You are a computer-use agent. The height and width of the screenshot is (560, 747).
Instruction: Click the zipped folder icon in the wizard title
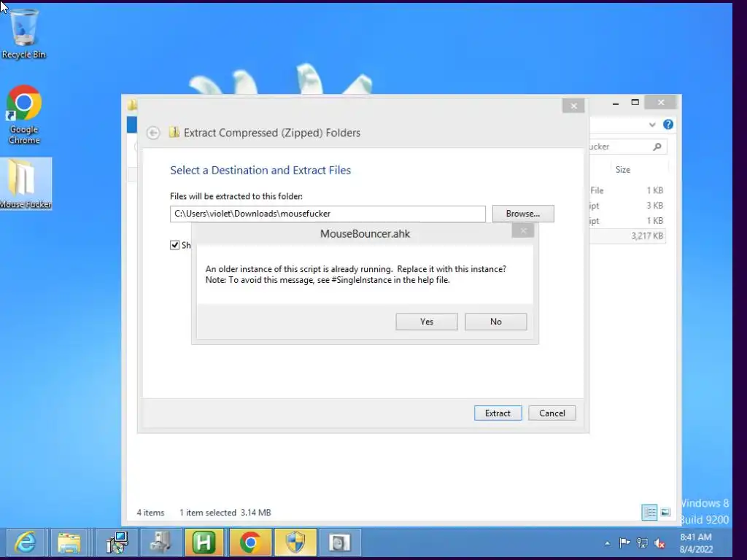click(x=174, y=132)
